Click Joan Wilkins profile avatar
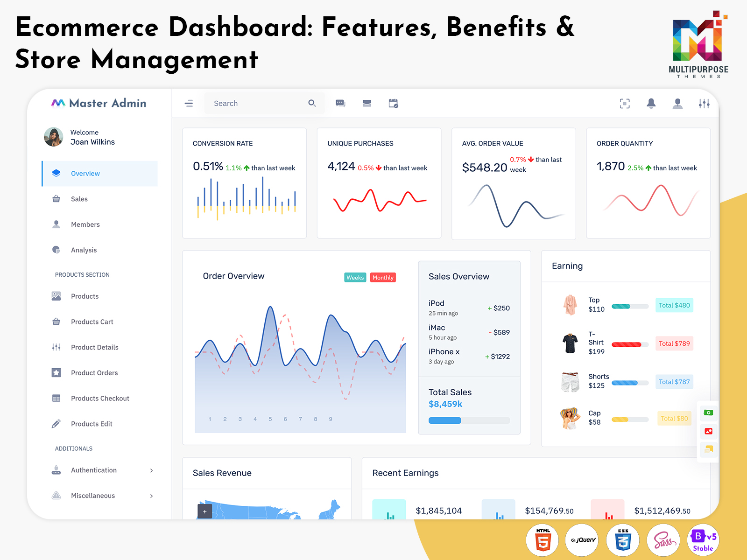 coord(53,137)
